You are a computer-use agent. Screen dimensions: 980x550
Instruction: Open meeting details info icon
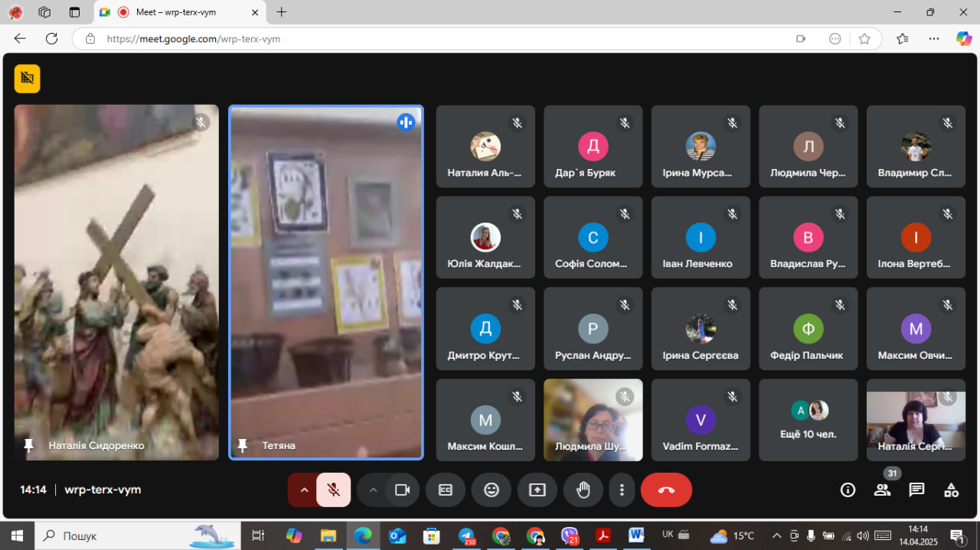848,490
